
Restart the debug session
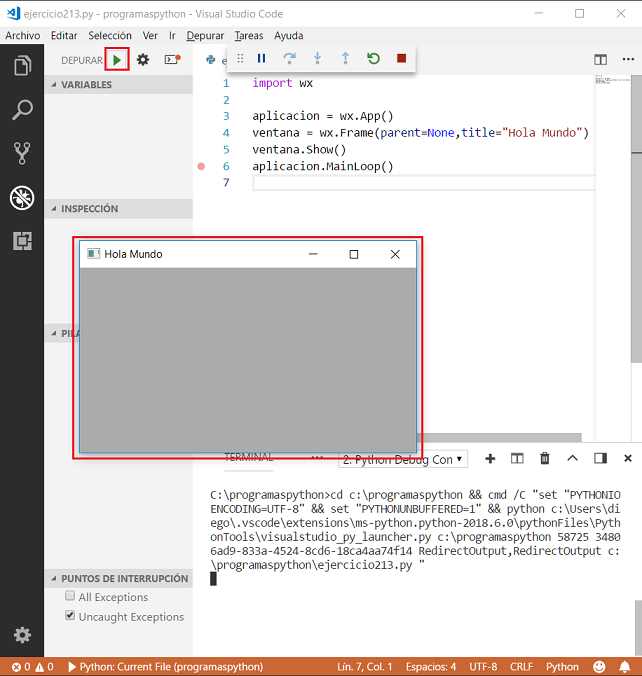click(x=373, y=58)
